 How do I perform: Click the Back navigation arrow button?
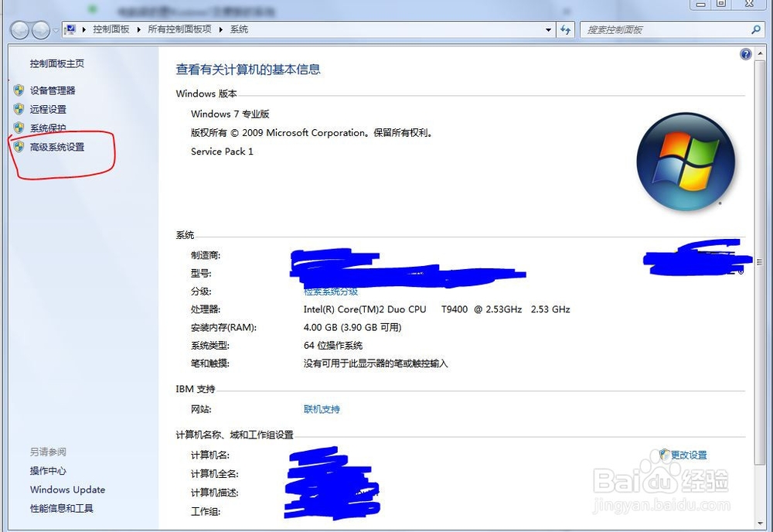point(20,30)
